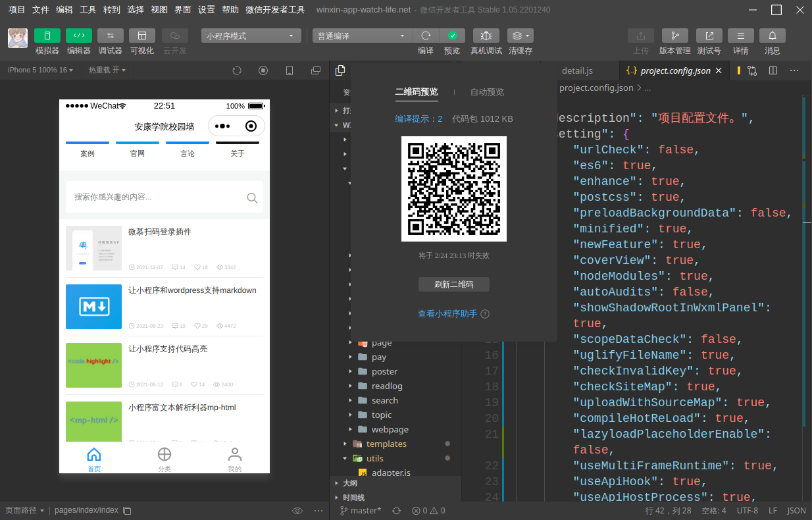Toggle page path eye icon
This screenshot has width=812, height=520.
click(297, 511)
